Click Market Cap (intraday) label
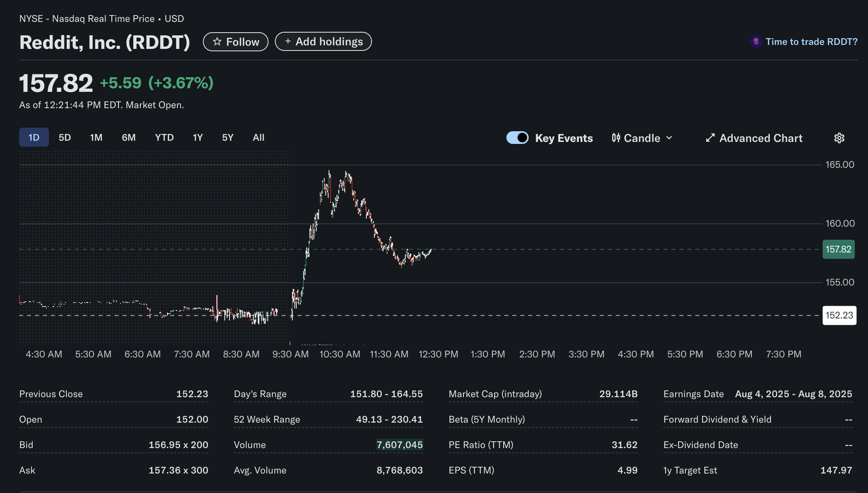The width and height of the screenshot is (868, 493). pyautogui.click(x=495, y=394)
